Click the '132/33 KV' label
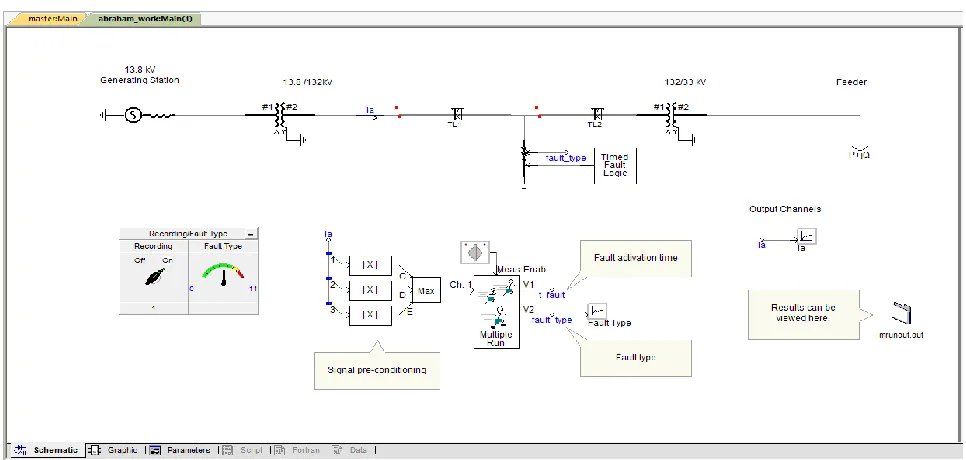The image size is (966, 460). pos(685,82)
